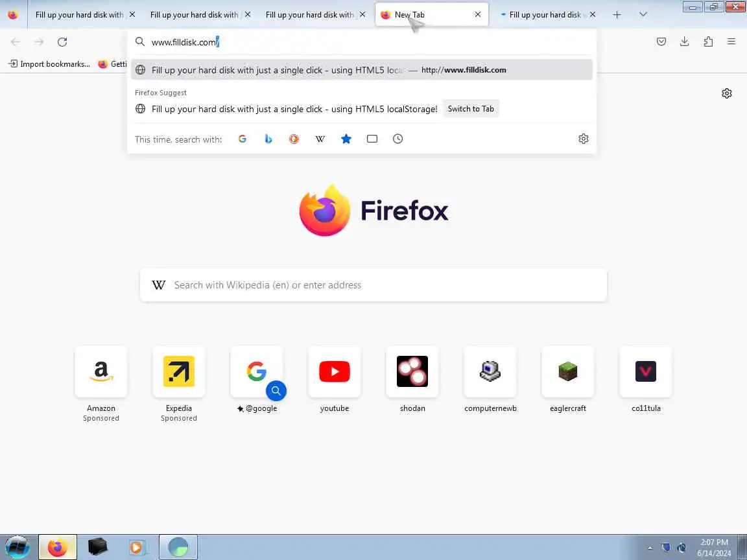Show hidden tray icons arrow
This screenshot has height=560, width=747.
click(650, 548)
